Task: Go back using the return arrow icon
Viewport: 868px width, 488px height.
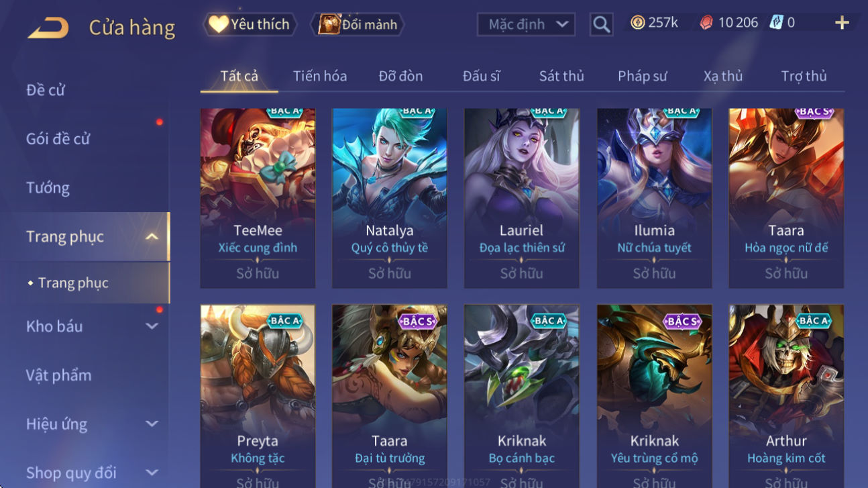Action: point(48,28)
